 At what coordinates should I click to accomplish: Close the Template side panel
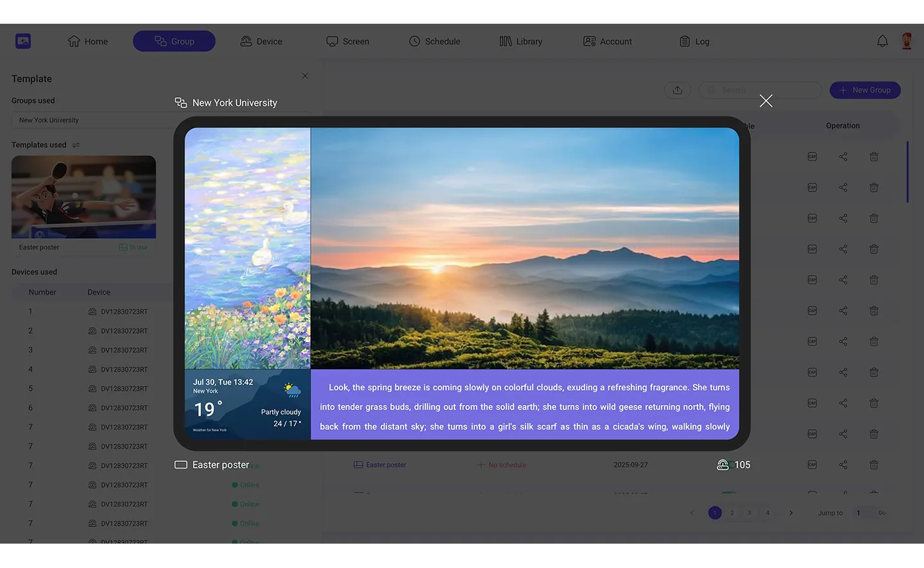[305, 76]
